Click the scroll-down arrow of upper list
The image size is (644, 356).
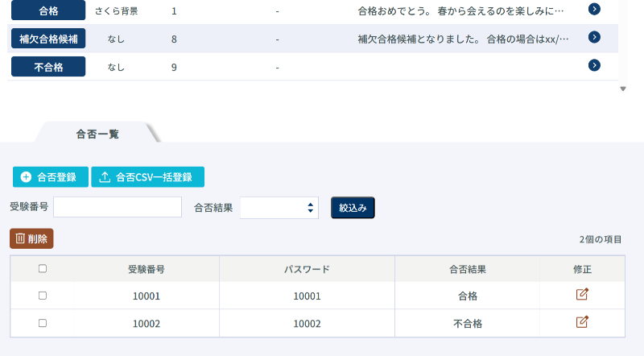tap(623, 89)
